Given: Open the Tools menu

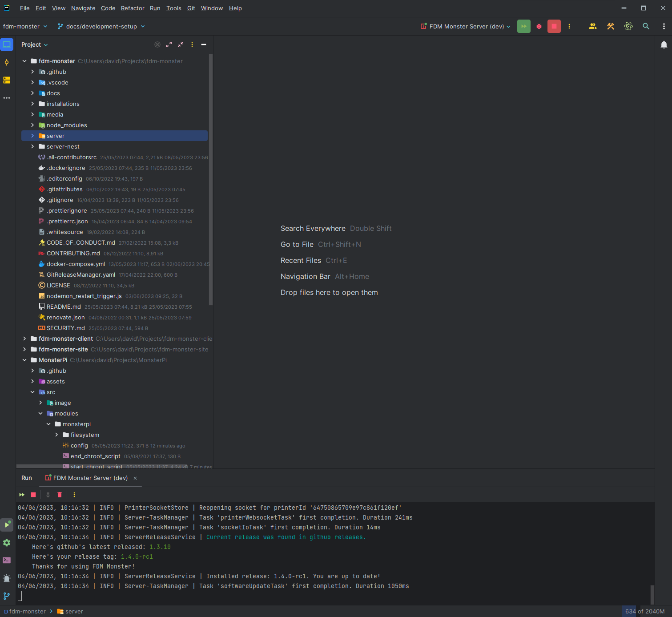Looking at the screenshot, I should pyautogui.click(x=174, y=8).
